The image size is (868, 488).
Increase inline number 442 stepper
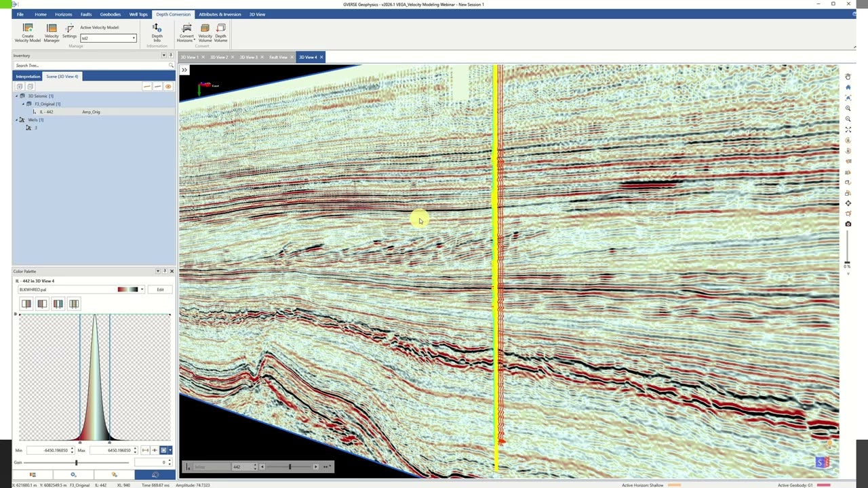coord(255,465)
